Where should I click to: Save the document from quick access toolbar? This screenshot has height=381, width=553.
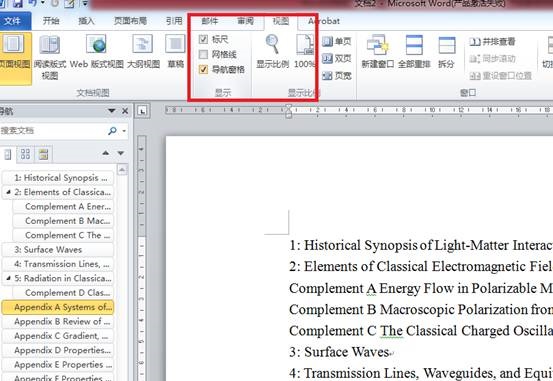coord(18,4)
